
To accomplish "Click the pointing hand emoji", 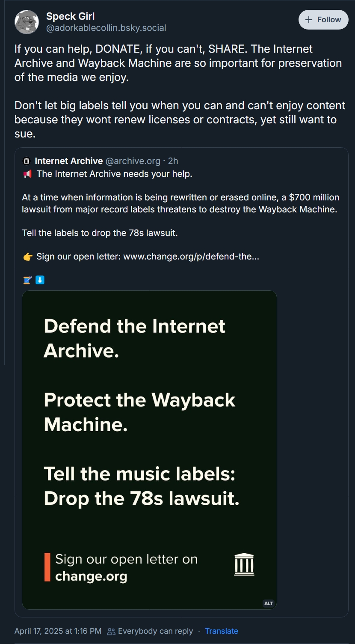I will tap(27, 257).
